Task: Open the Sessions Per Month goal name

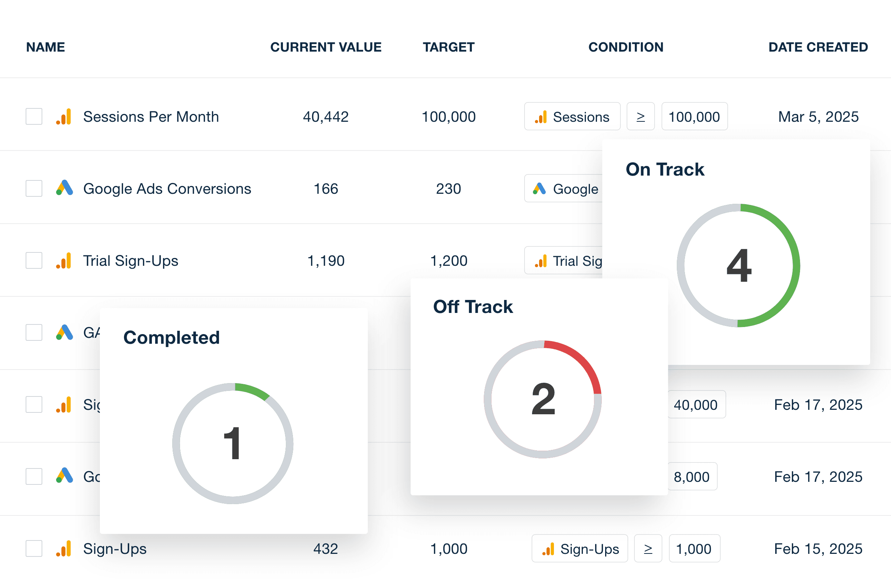Action: coord(151,117)
